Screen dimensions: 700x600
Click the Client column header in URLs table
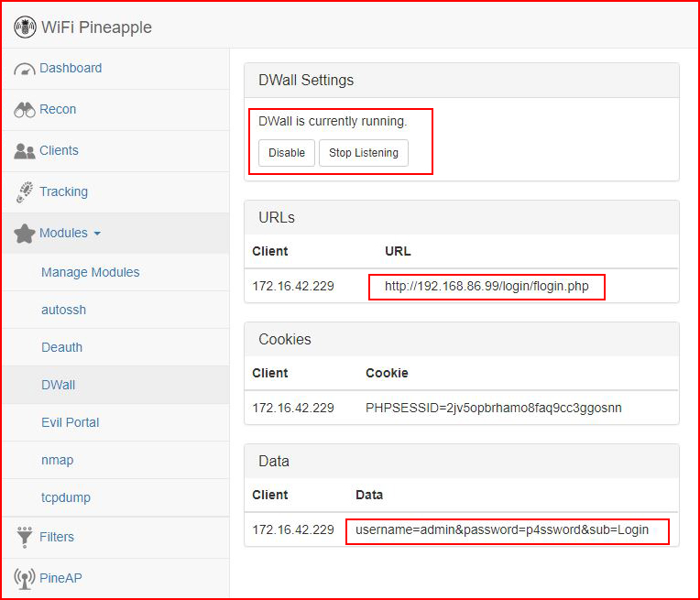tap(269, 251)
